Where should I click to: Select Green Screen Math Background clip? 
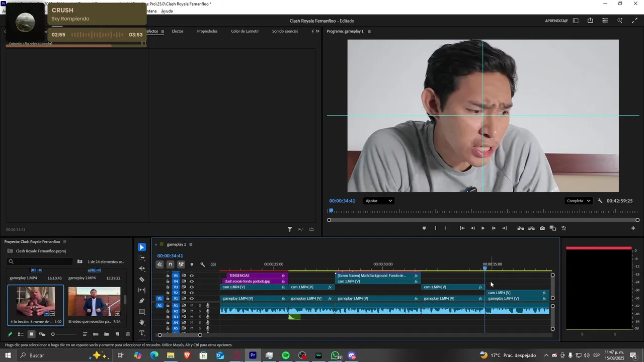click(378, 276)
